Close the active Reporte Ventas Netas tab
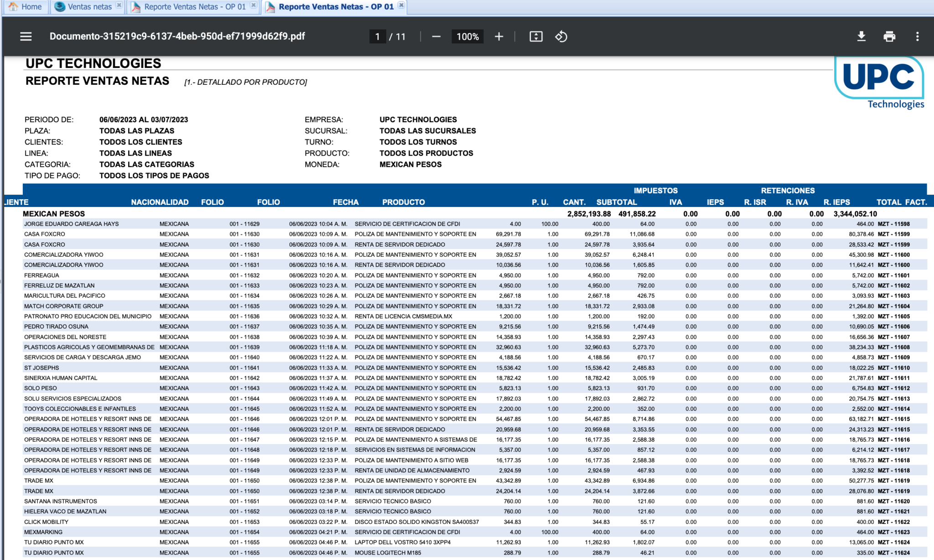 tap(401, 5)
